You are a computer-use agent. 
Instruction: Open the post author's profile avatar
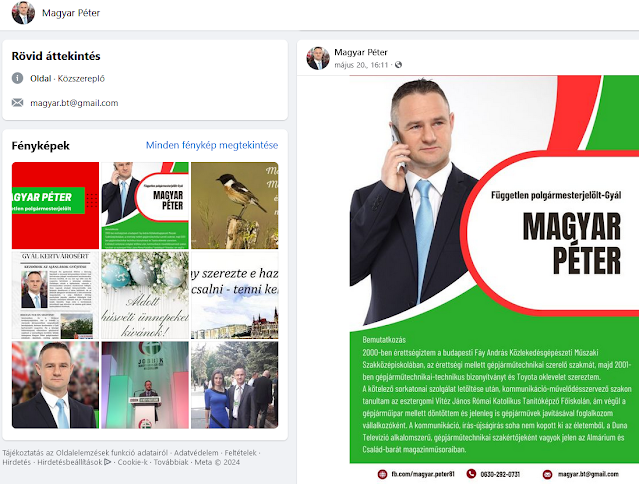(318, 58)
